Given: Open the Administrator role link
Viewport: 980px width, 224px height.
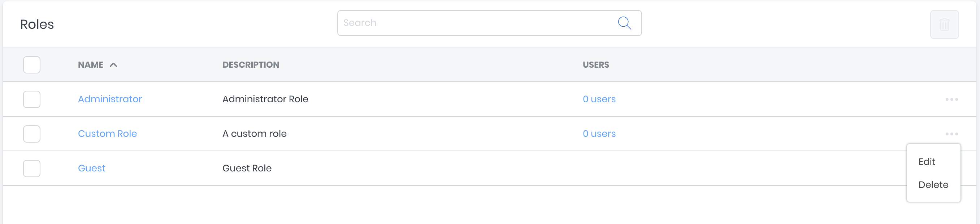Looking at the screenshot, I should (109, 99).
